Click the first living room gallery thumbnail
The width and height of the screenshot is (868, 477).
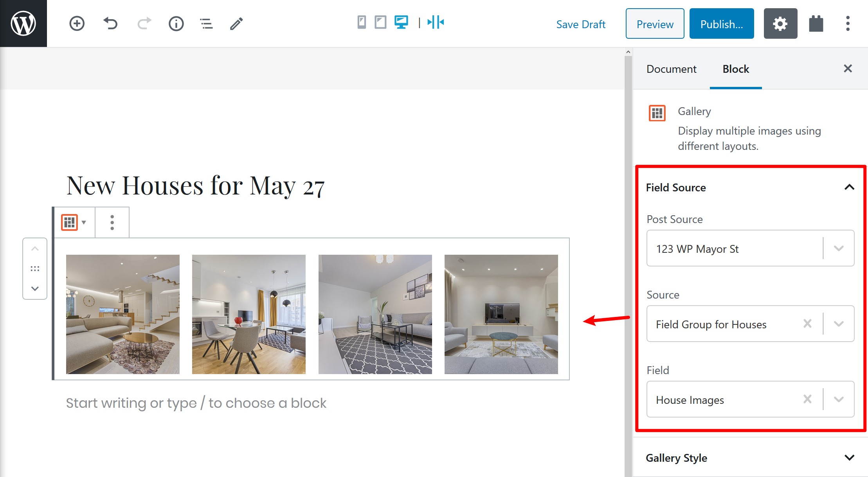pos(122,314)
